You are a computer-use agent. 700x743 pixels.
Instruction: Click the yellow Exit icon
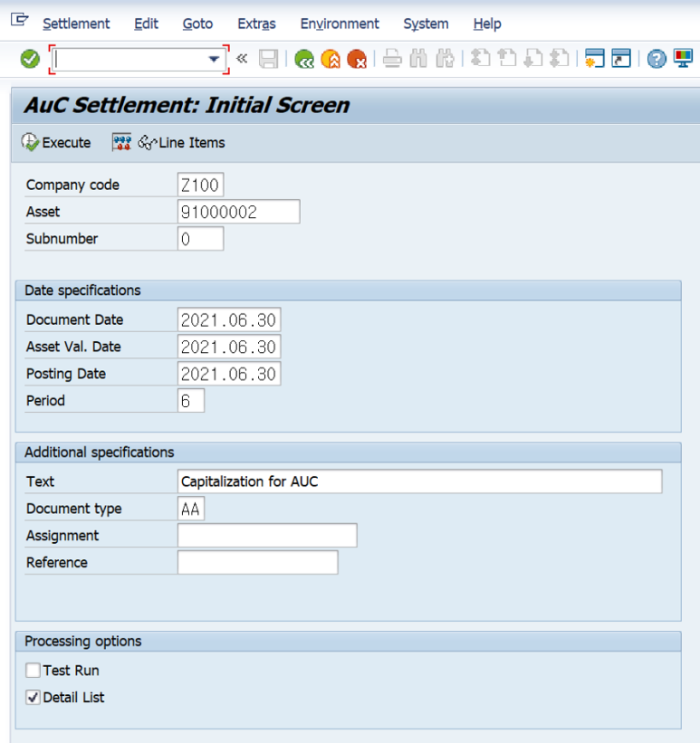[331, 59]
